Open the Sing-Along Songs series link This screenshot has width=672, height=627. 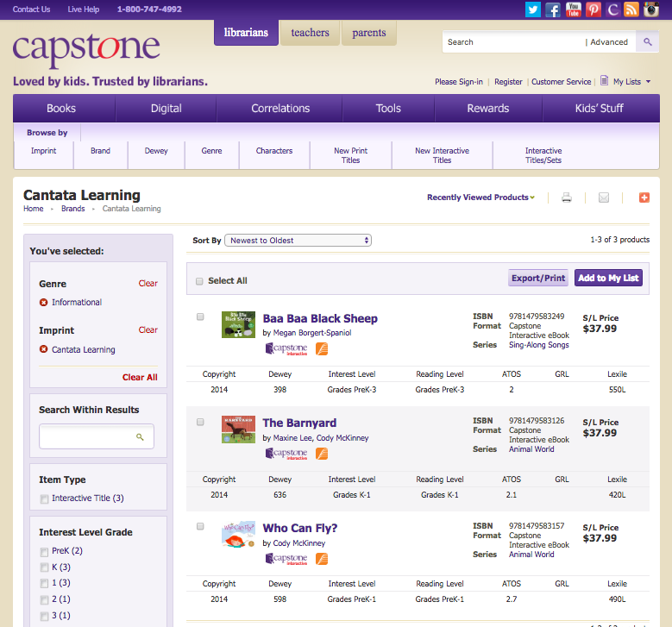pyautogui.click(x=538, y=345)
